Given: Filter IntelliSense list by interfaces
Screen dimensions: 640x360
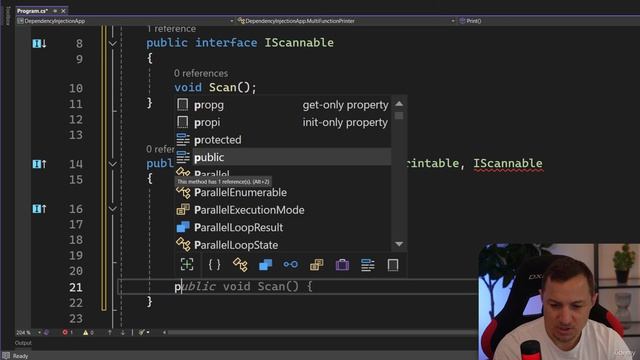Looking at the screenshot, I should point(291,264).
